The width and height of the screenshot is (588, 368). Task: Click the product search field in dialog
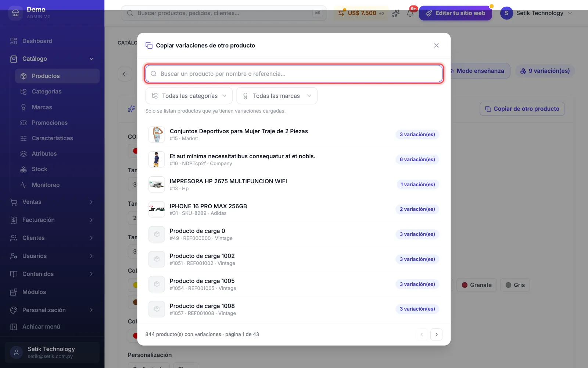pos(294,74)
